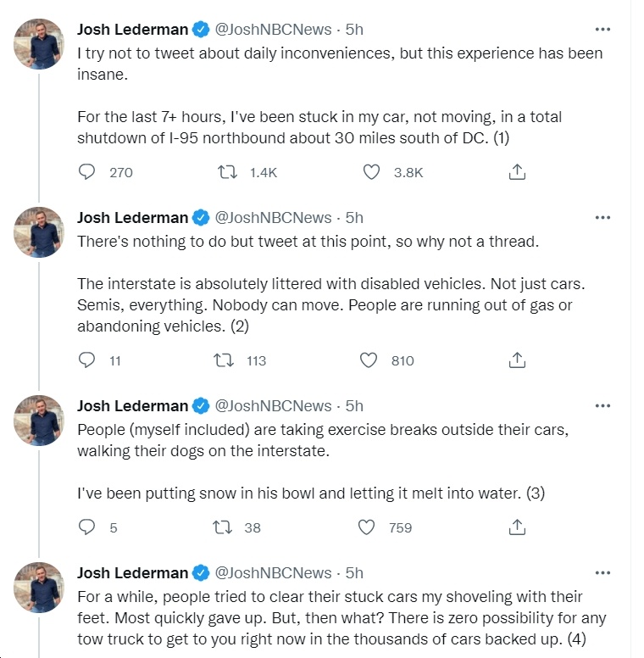Viewport: 644px width, 658px height.
Task: Open more options on the third tweet
Action: [602, 406]
